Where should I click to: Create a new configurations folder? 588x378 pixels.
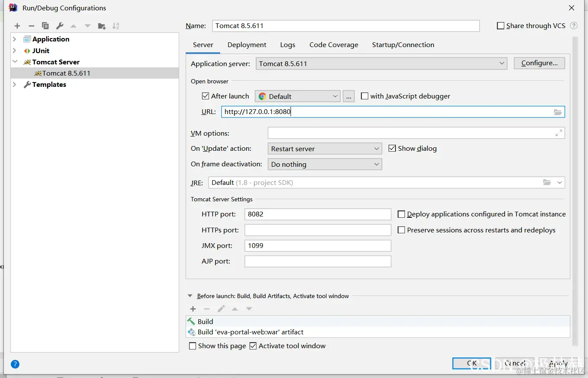click(x=102, y=26)
